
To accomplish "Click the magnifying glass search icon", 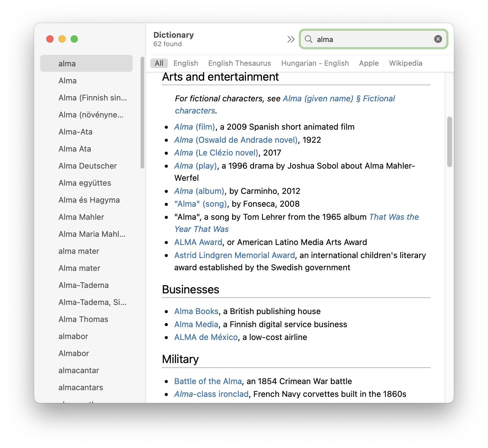I will [308, 39].
